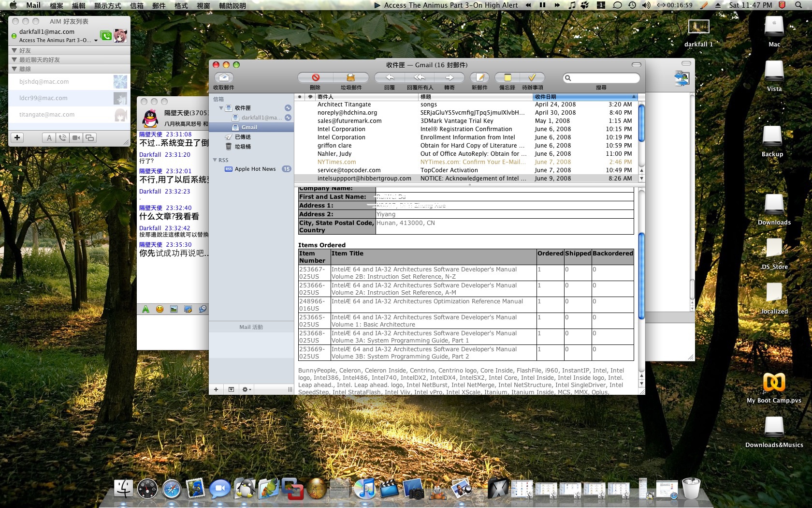Screen dimensions: 812x508
Task: Select 垃圾桶 trash mailbox in Mail
Action: (x=251, y=147)
